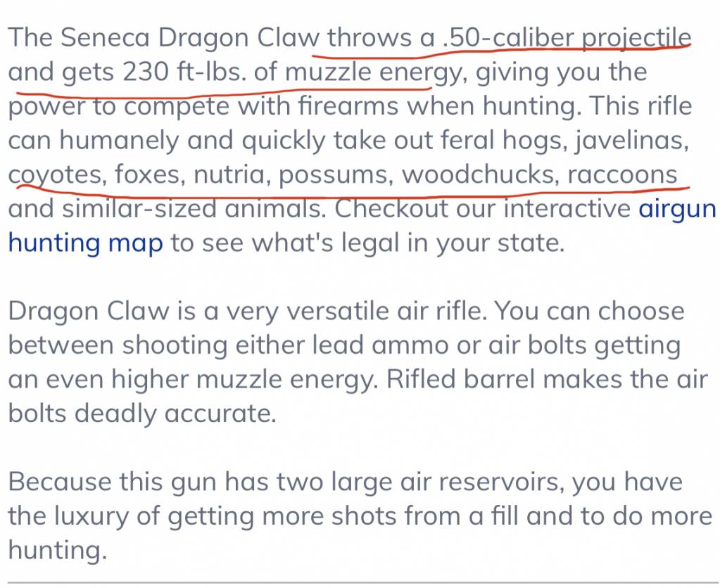This screenshot has width=720, height=588.
Task: Click the word "airgun" in the blue link
Action: pyautogui.click(x=677, y=209)
